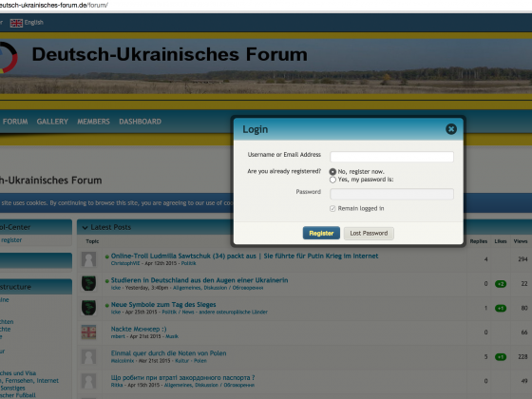Open andere osteuropäische Länder category link
The image size is (532, 399).
click(x=233, y=312)
